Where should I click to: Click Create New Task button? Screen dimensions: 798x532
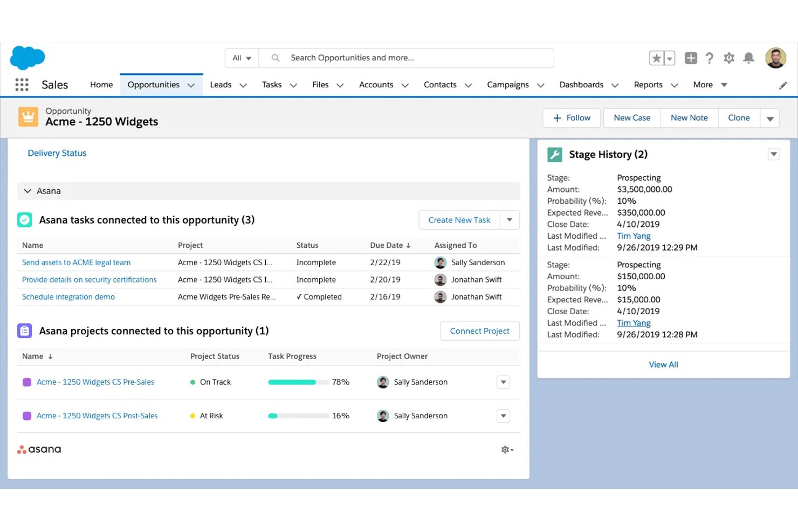coord(459,220)
